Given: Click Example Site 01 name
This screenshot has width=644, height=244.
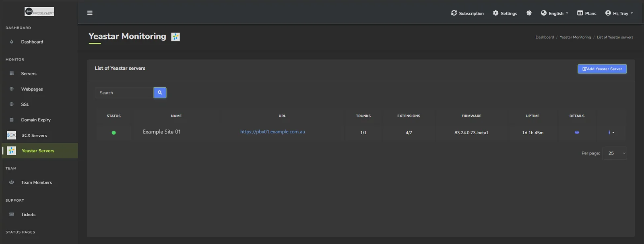Looking at the screenshot, I should (x=162, y=132).
